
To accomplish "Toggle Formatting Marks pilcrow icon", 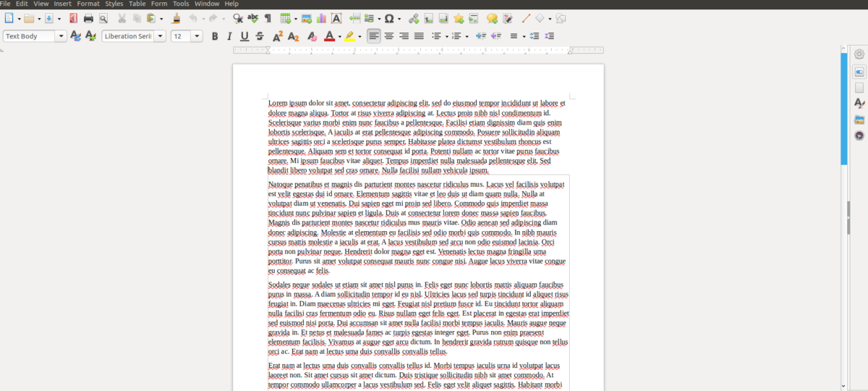I will point(268,19).
